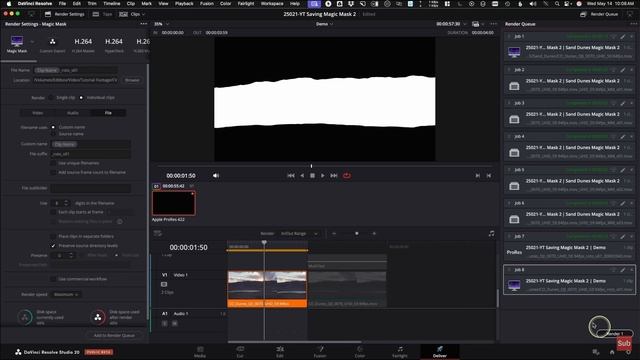Viewport: 640px width, 360px height.
Task: Zoom out timeline with minus button
Action: (334, 233)
